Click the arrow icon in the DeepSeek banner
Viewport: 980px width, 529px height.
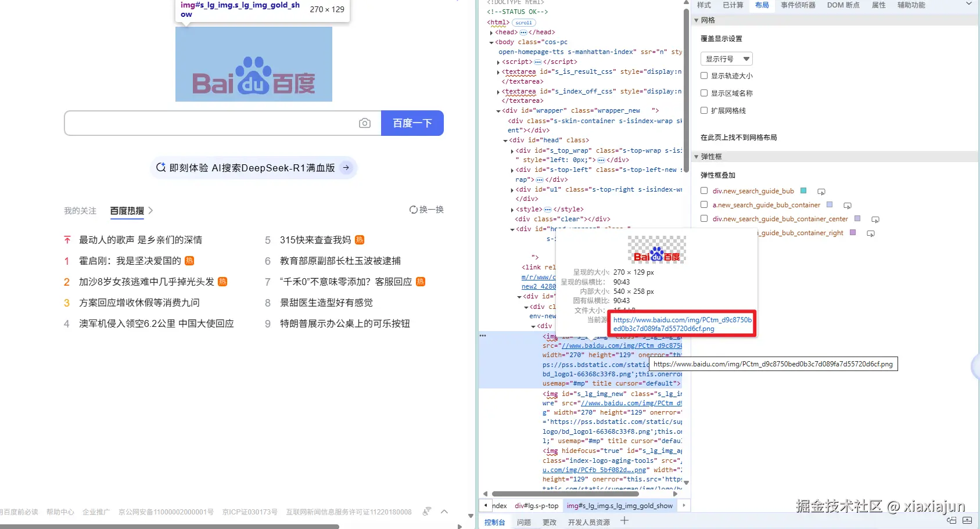click(x=346, y=168)
